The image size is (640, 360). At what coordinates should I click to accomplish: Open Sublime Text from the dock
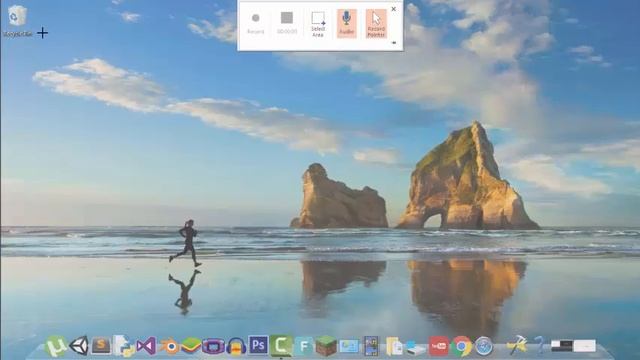pos(101,346)
